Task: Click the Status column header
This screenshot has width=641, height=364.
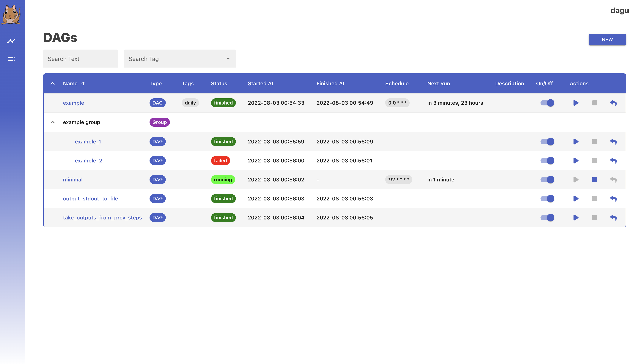Action: pyautogui.click(x=219, y=83)
